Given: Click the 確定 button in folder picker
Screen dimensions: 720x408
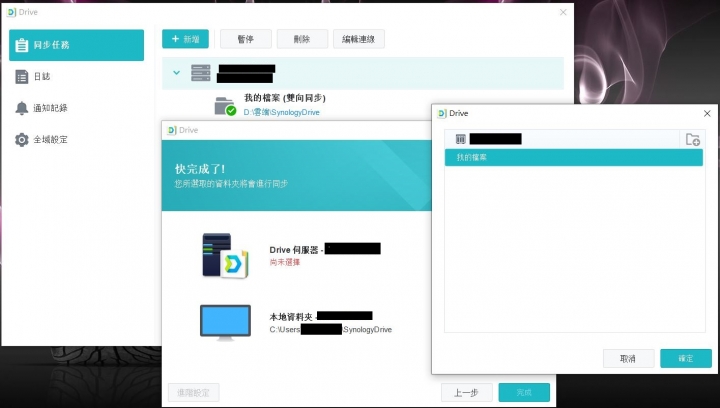Looking at the screenshot, I should [x=686, y=358].
